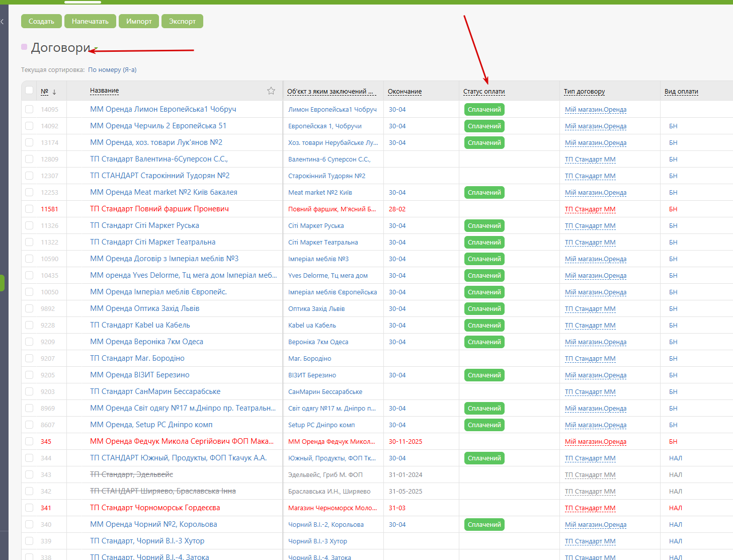
Task: Sort by the Тип договору column header
Action: (x=584, y=92)
